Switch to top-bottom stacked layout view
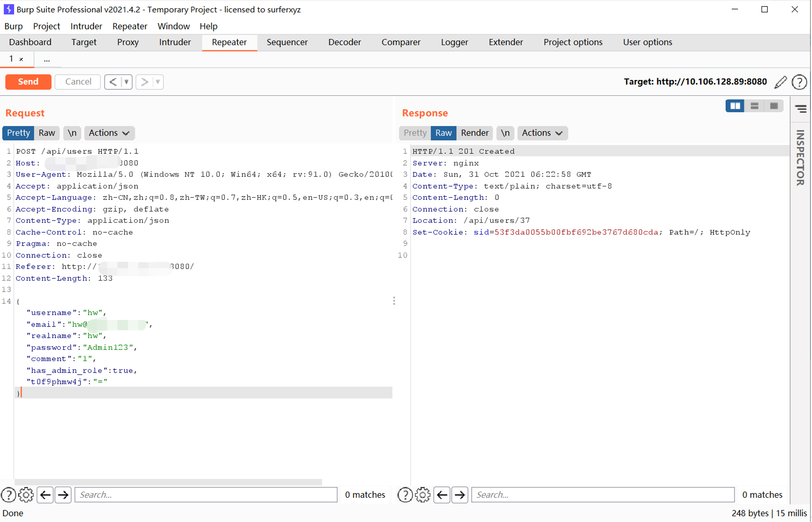 point(755,106)
